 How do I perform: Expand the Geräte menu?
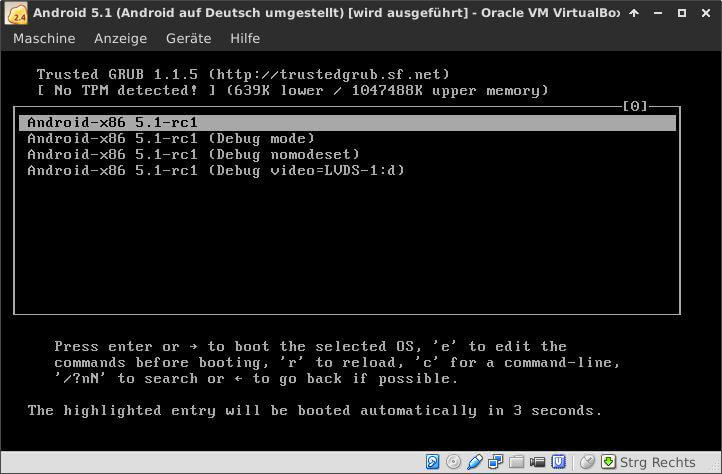(x=188, y=38)
